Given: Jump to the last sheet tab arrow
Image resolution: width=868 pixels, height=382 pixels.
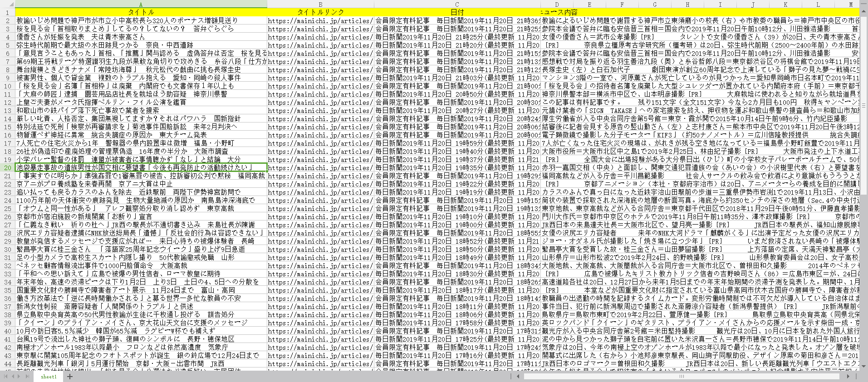Looking at the screenshot, I should click(x=27, y=377).
